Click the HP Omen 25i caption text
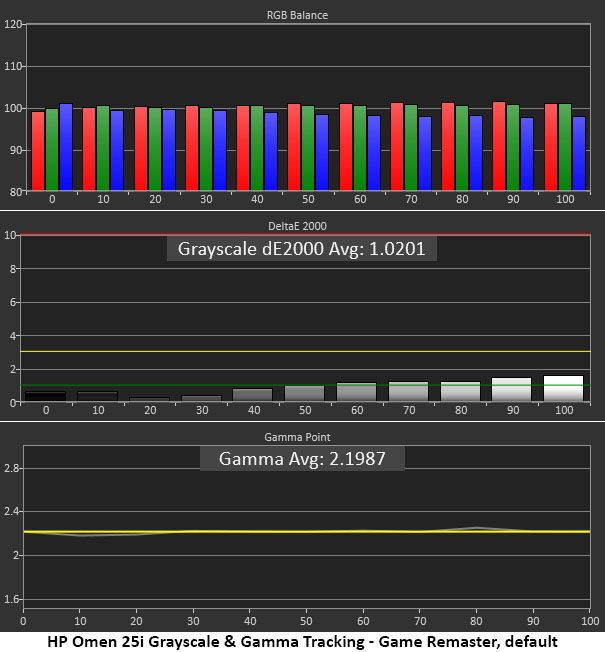 pos(302,642)
